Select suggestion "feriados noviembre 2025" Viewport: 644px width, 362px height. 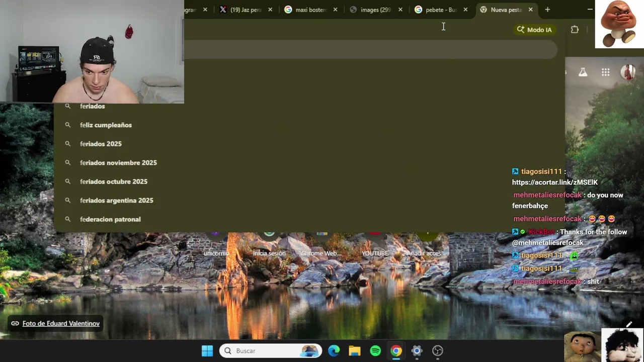(309, 163)
